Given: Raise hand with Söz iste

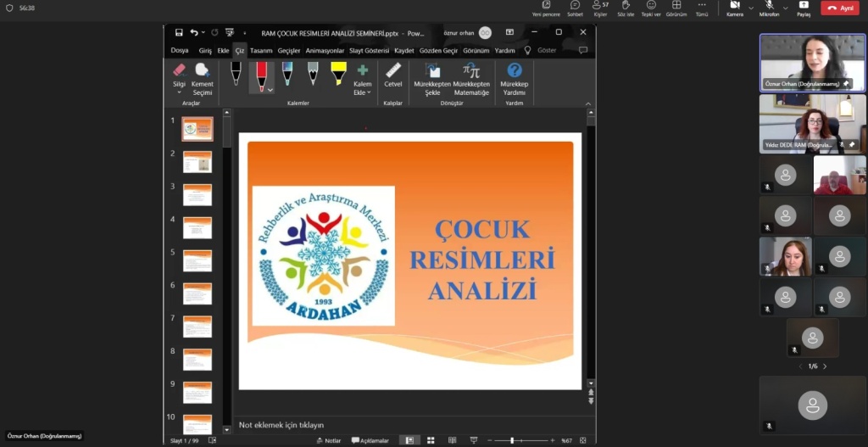Looking at the screenshot, I should click(626, 8).
